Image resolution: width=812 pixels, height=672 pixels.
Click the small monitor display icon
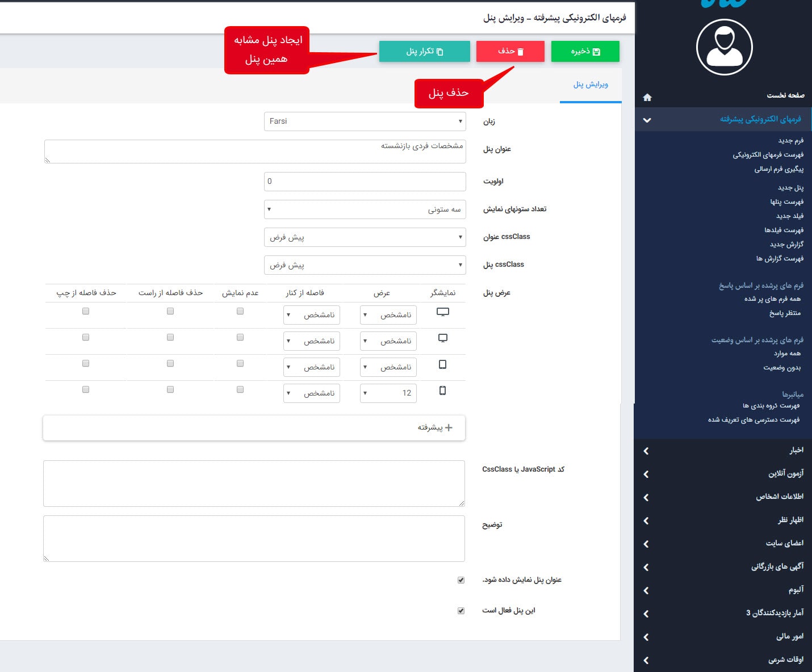point(442,338)
